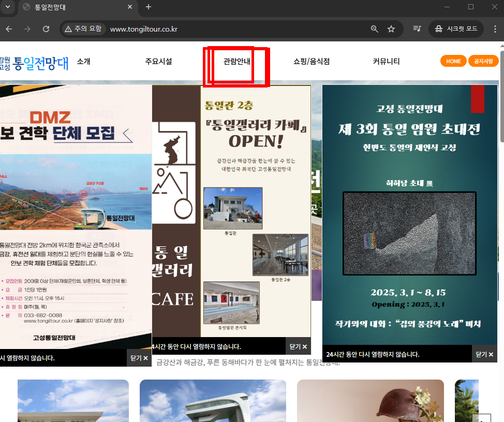504x422 pixels.
Task: Open the 커뮤니티 section
Action: click(x=385, y=61)
